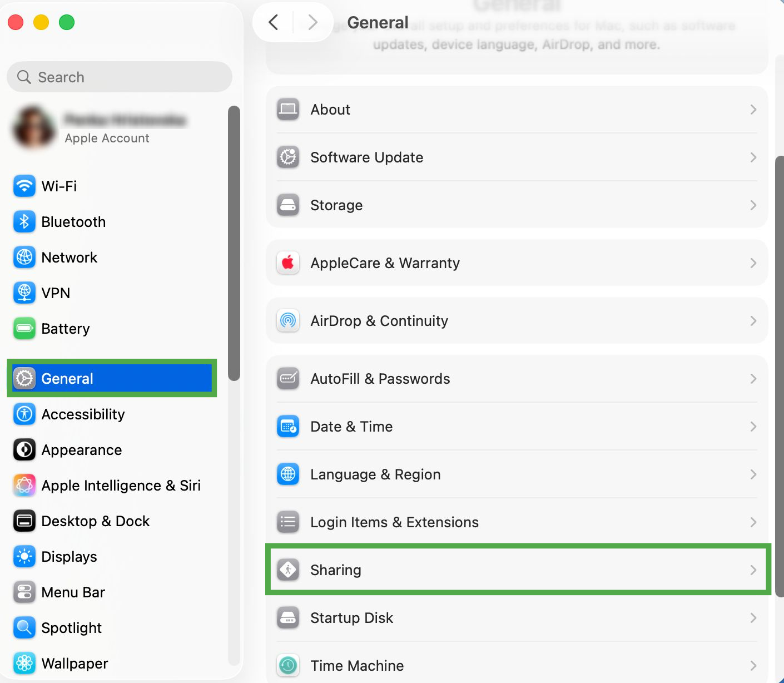
Task: Select Wi-Fi label in the sidebar
Action: pyautogui.click(x=59, y=186)
